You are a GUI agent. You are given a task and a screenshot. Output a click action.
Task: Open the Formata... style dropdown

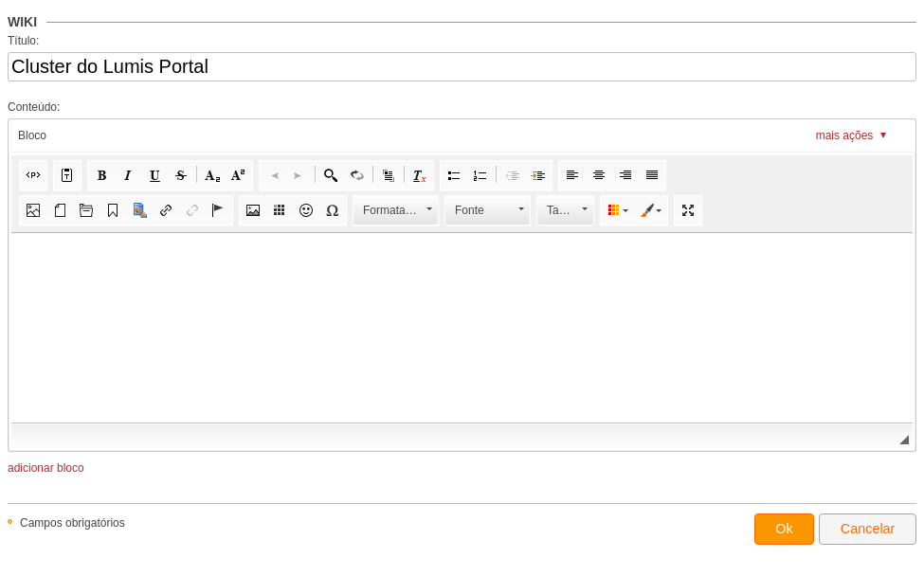[395, 210]
